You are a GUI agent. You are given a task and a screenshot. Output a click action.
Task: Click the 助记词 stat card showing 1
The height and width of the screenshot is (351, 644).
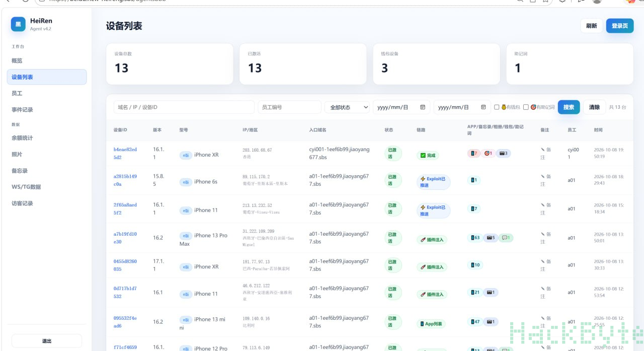tap(570, 64)
